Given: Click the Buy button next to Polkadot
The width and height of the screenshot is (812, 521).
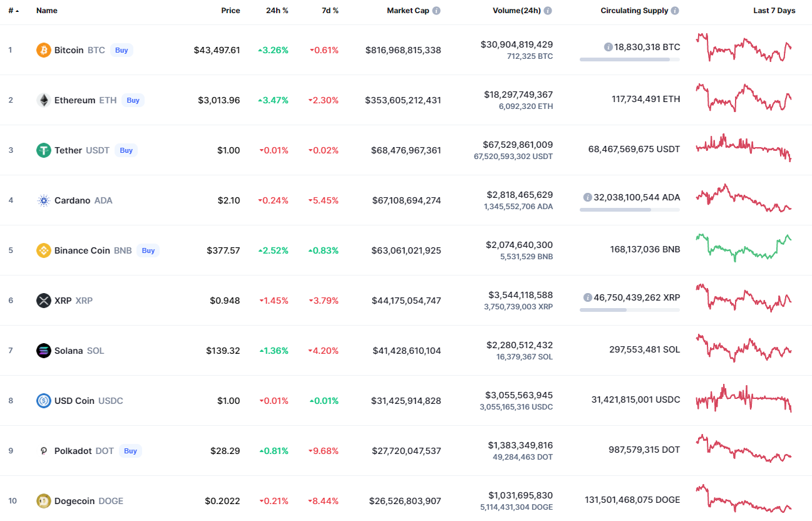Looking at the screenshot, I should (130, 451).
